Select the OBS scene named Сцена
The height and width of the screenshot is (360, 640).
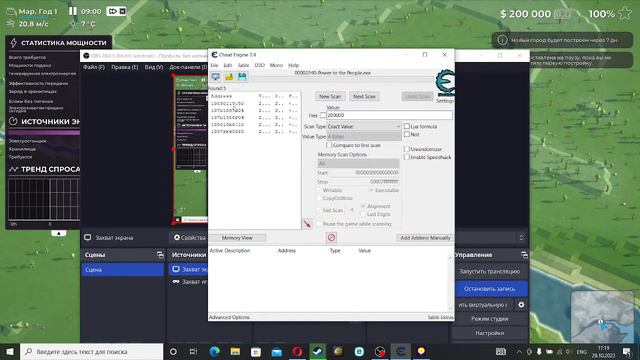[122, 270]
